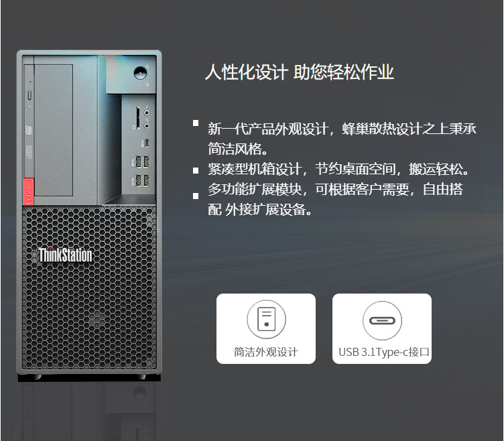This screenshot has height=441, width=504.
Task: Click the lower pair of front USB ports
Action: click(142, 180)
